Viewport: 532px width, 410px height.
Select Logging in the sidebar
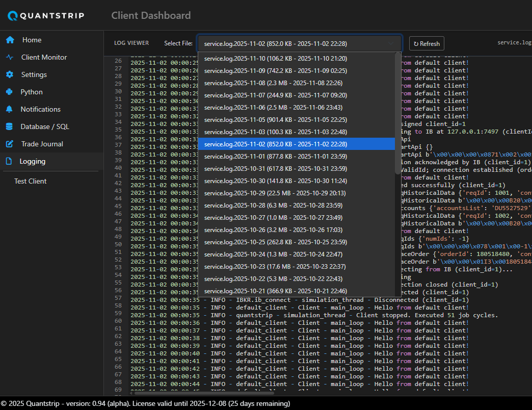pos(51,161)
